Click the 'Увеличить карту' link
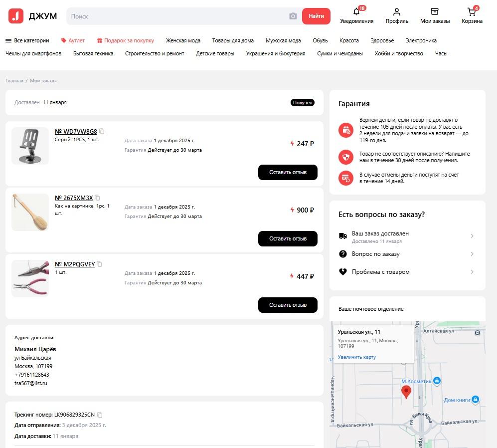Image resolution: width=497 pixels, height=448 pixels. tap(356, 357)
